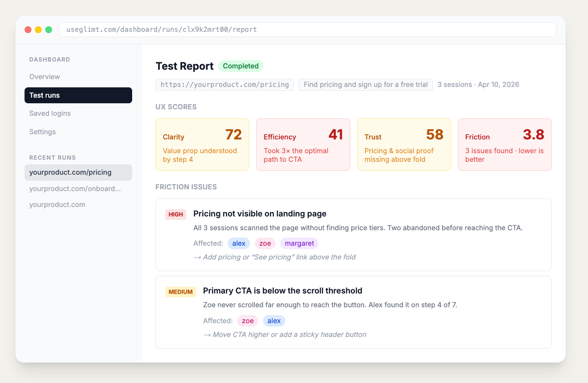Open the Trust score card
This screenshot has height=383, width=588.
point(404,145)
